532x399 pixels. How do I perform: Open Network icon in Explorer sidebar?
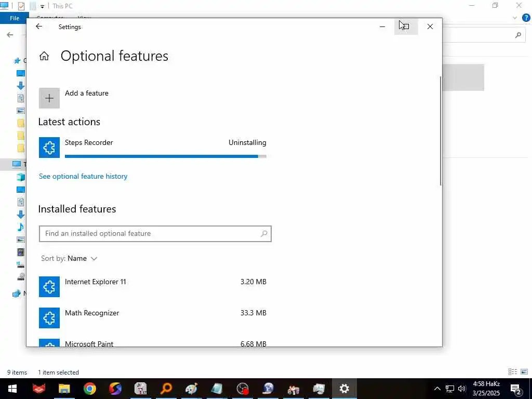tap(16, 294)
